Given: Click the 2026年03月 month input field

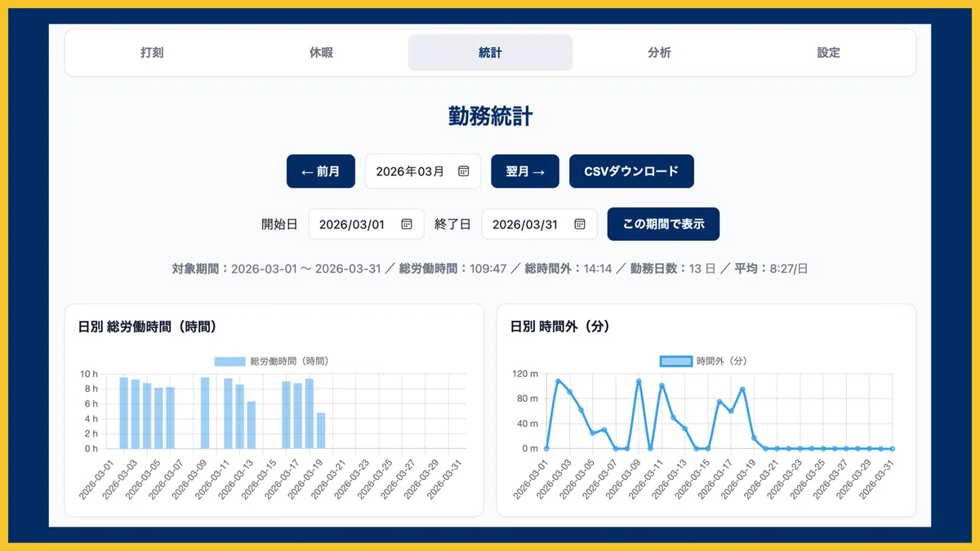Looking at the screenshot, I should coord(422,171).
